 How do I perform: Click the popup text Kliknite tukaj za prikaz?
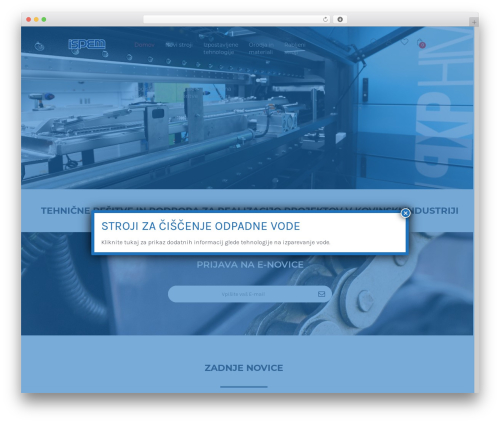[x=216, y=242]
